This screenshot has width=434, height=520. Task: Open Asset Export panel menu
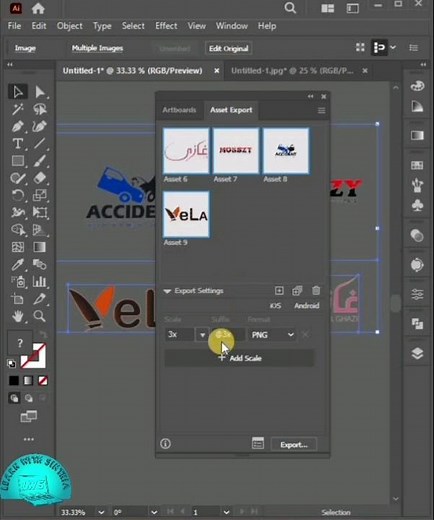321,110
